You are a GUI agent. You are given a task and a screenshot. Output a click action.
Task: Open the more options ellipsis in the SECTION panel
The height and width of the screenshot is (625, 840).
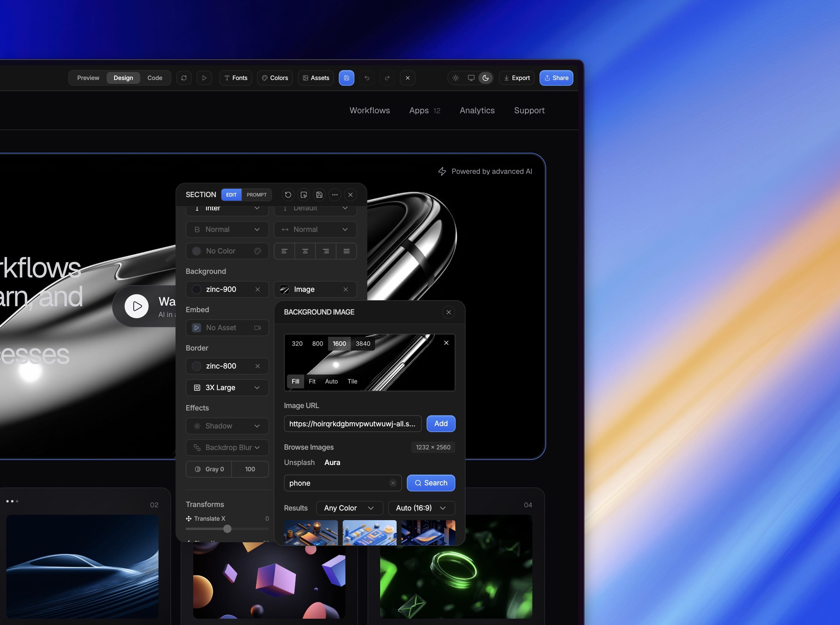[x=335, y=194]
